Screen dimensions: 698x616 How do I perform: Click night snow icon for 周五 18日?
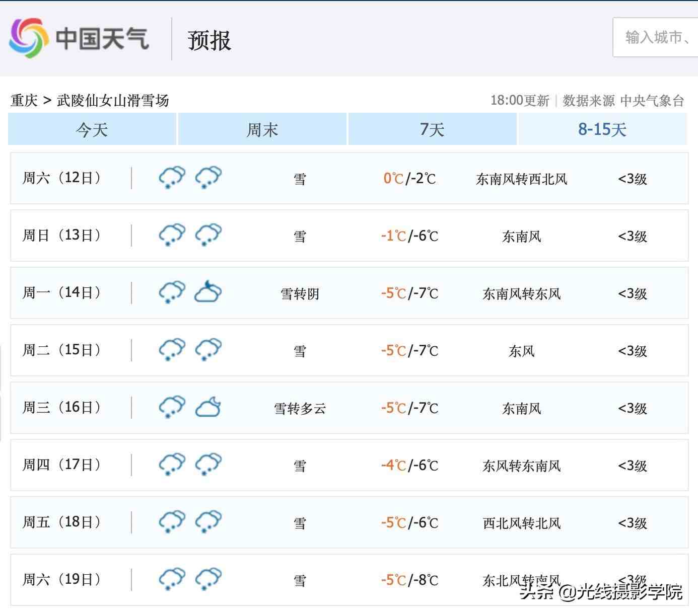pyautogui.click(x=208, y=522)
